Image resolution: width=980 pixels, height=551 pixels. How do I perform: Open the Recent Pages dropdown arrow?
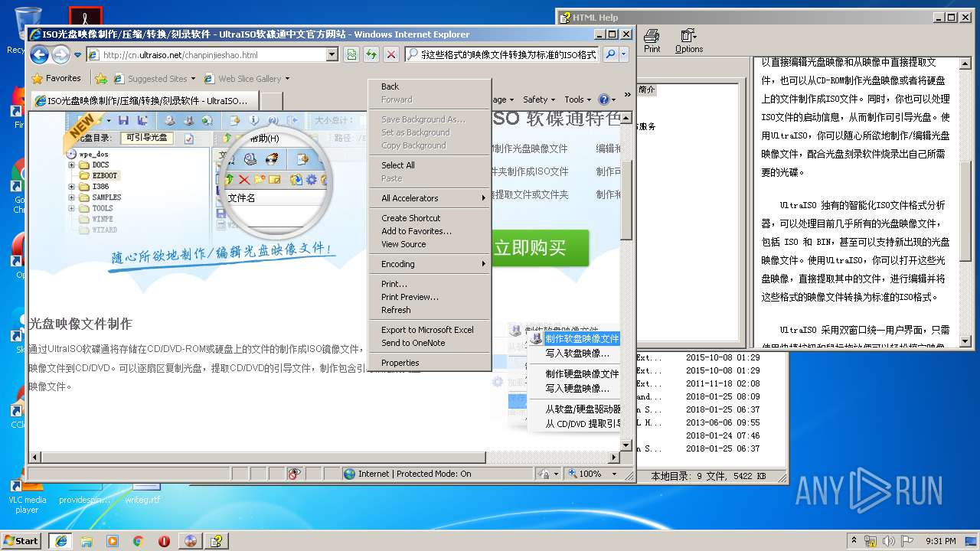[77, 54]
